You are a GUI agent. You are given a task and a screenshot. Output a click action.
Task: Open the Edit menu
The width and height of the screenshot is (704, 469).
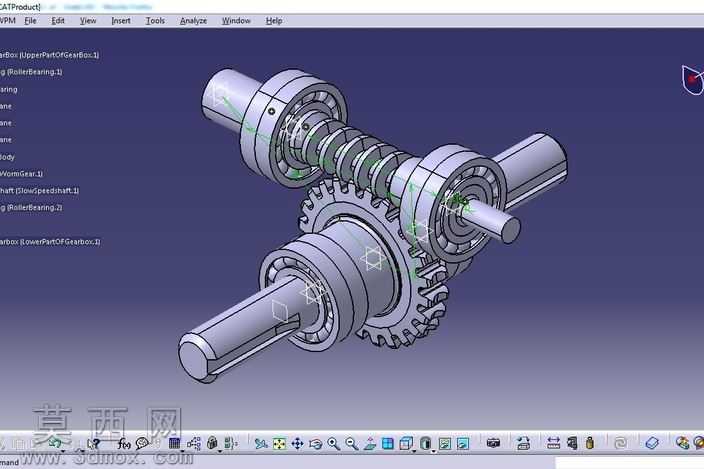[58, 21]
